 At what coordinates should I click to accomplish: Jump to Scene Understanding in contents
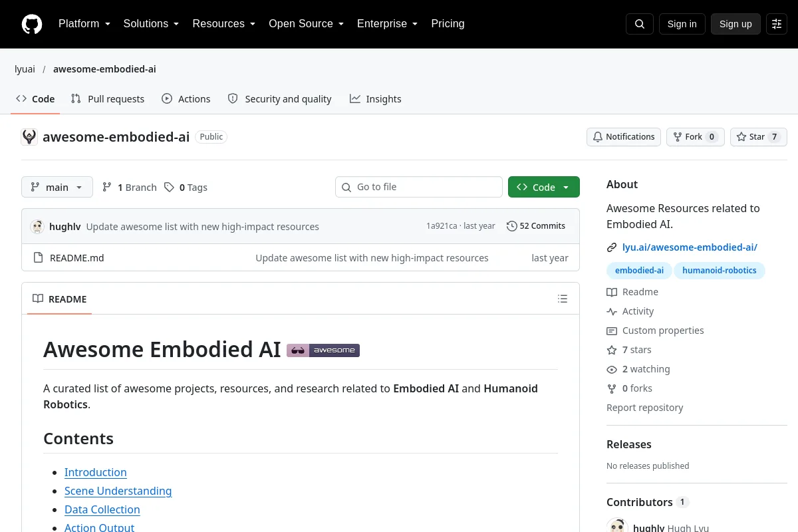click(118, 491)
